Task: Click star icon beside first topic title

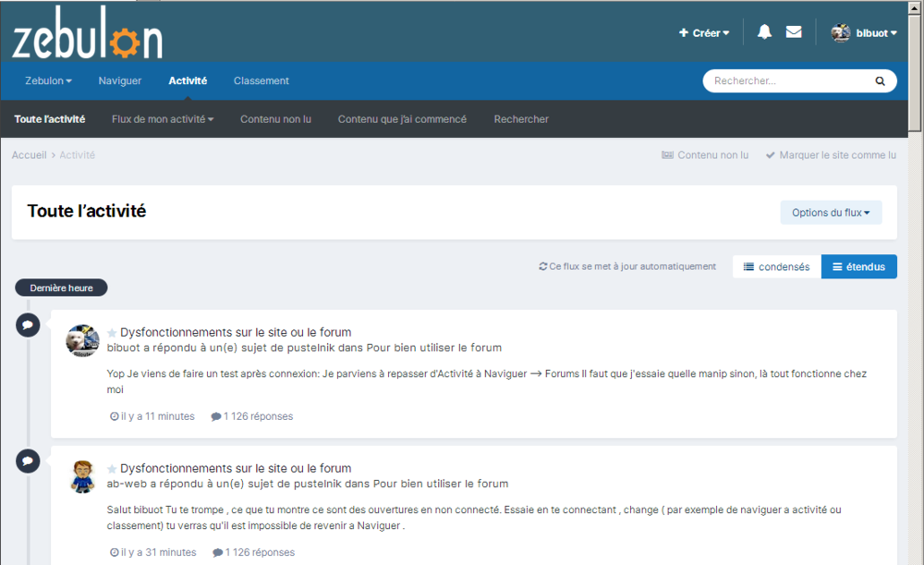Action: click(112, 333)
